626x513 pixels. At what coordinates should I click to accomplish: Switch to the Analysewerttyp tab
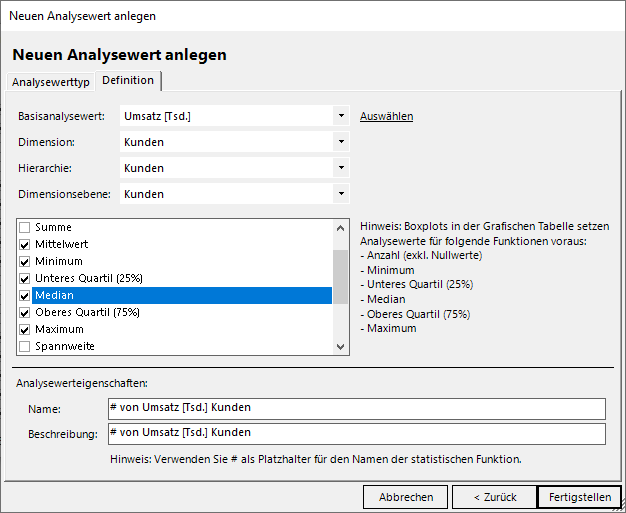click(50, 81)
